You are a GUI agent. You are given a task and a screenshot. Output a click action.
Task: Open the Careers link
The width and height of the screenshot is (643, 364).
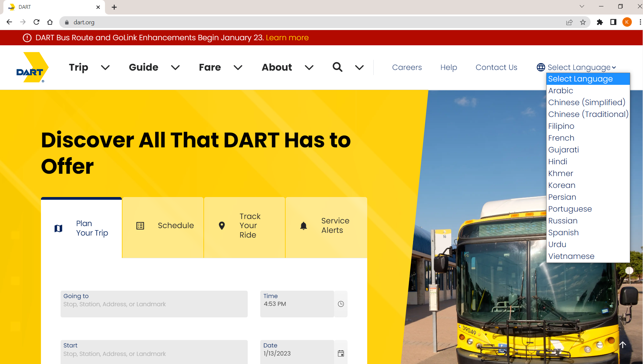[407, 67]
